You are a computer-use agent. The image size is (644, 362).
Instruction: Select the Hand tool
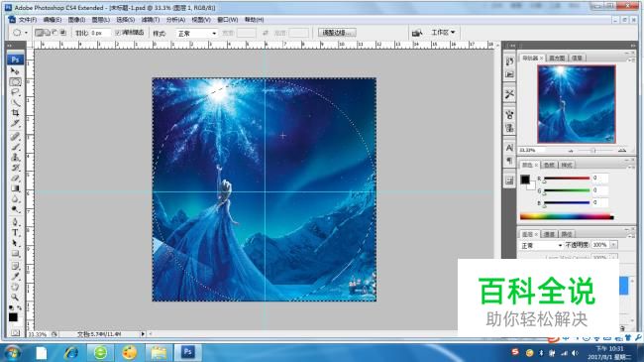tap(15, 287)
